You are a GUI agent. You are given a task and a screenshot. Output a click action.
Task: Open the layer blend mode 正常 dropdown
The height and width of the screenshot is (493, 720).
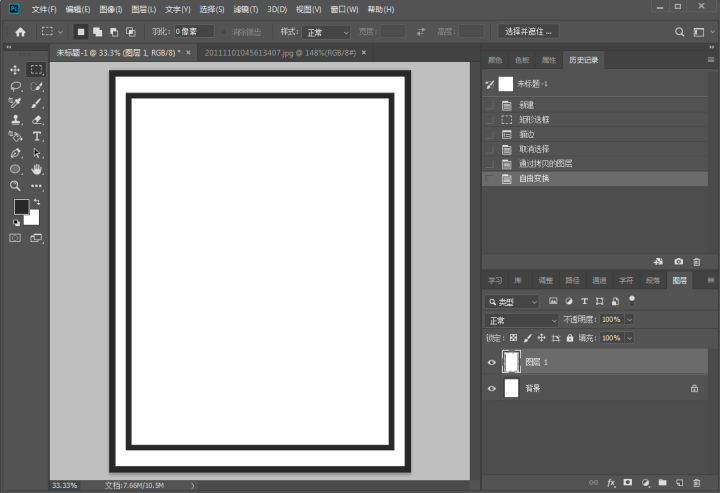[522, 320]
